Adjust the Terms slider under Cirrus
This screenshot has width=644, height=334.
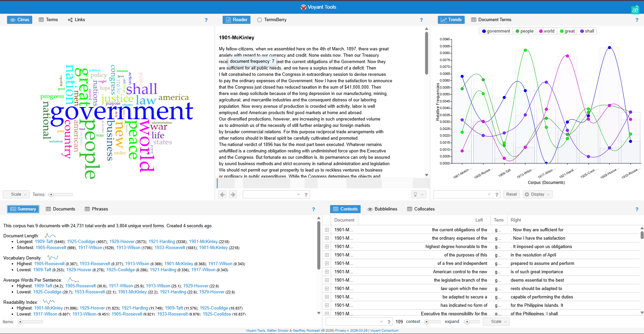(51, 195)
